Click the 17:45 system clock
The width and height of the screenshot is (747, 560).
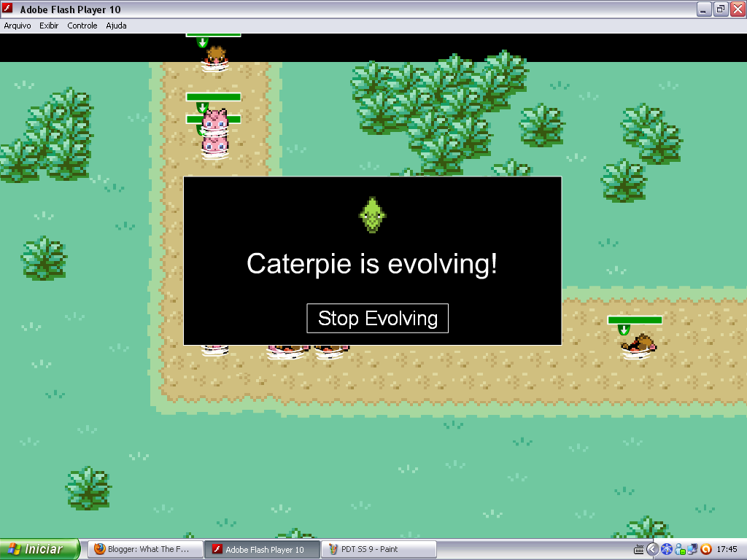[x=727, y=550]
